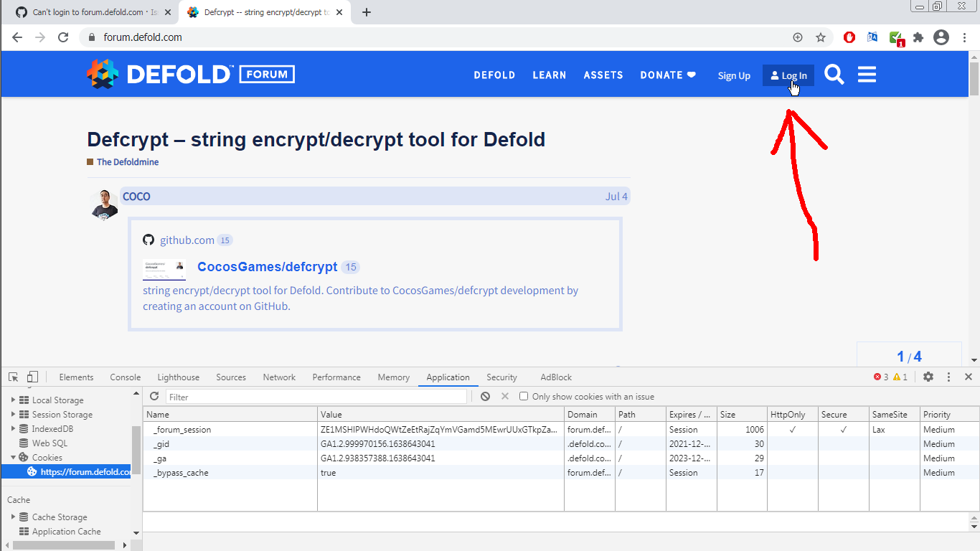Enable 'Only show cookies with an issue'

coord(524,396)
